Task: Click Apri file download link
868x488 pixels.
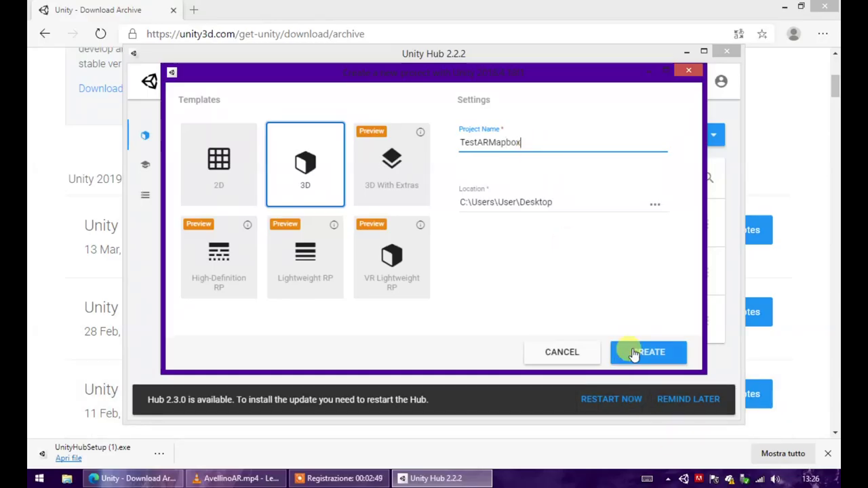Action: [x=68, y=458]
